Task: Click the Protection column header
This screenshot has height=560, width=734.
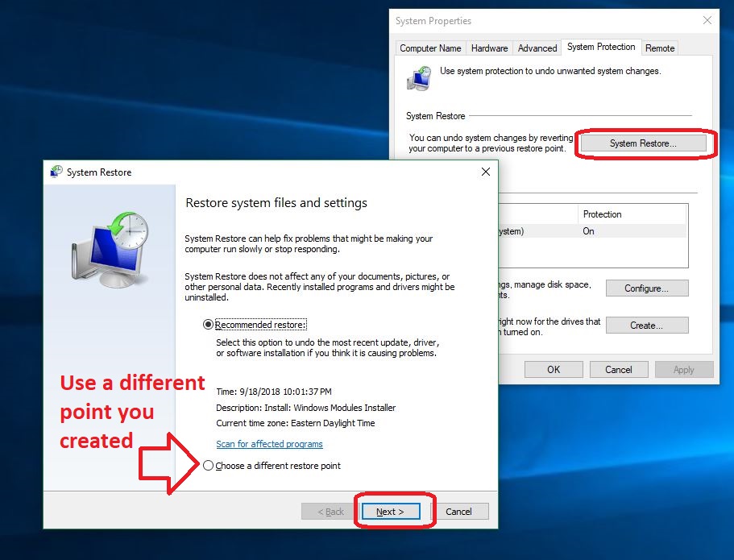Action: click(x=603, y=214)
